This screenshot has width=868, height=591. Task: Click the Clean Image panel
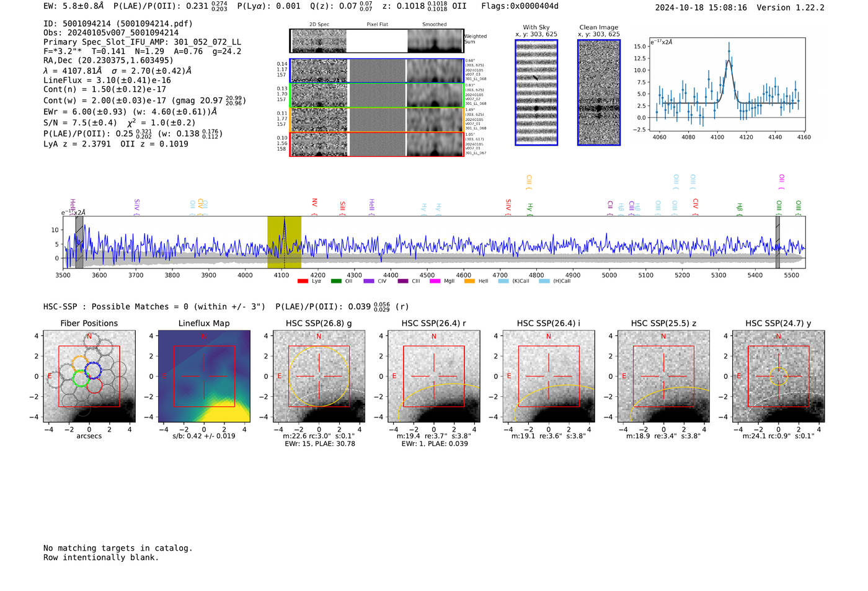coord(599,92)
